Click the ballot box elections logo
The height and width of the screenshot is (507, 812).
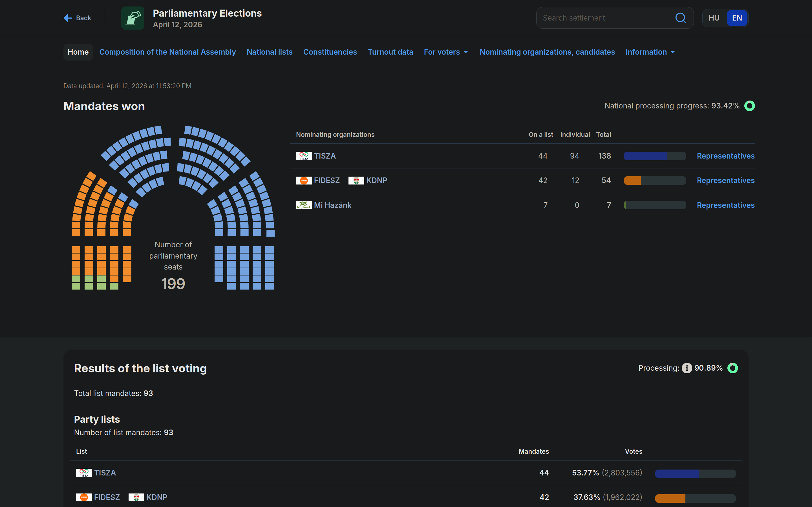tap(133, 18)
